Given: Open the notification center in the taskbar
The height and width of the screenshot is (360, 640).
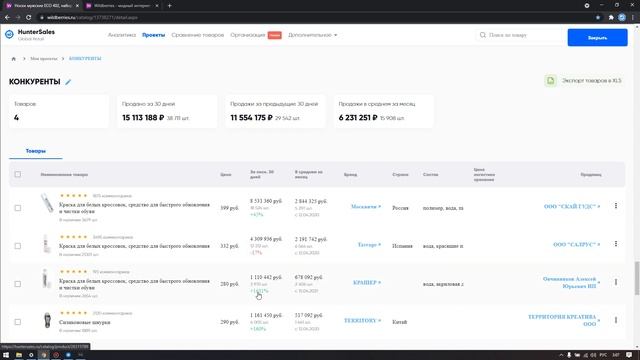Looking at the screenshot, I should (x=629, y=355).
